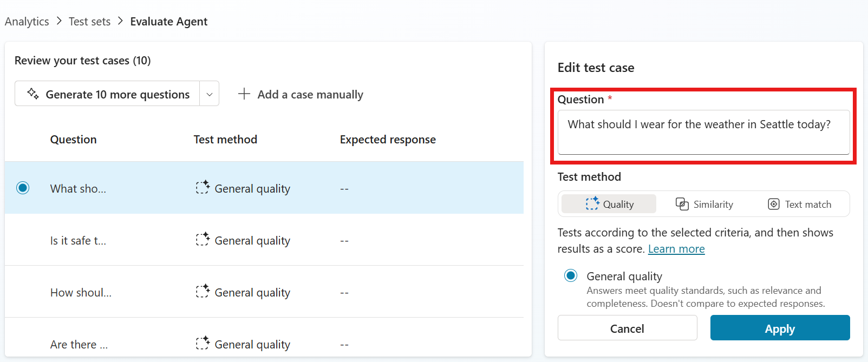The height and width of the screenshot is (362, 868).
Task: Go to Test sets breadcrumb
Action: click(x=89, y=22)
